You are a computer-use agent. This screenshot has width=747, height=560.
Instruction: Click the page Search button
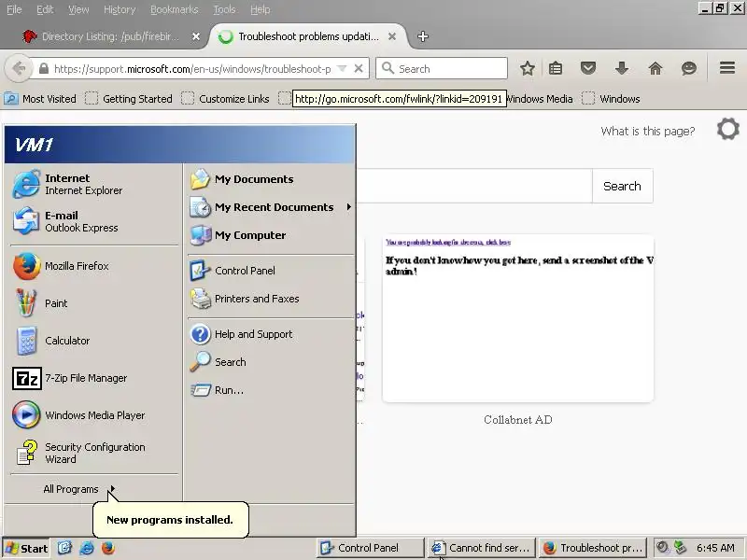[622, 186]
